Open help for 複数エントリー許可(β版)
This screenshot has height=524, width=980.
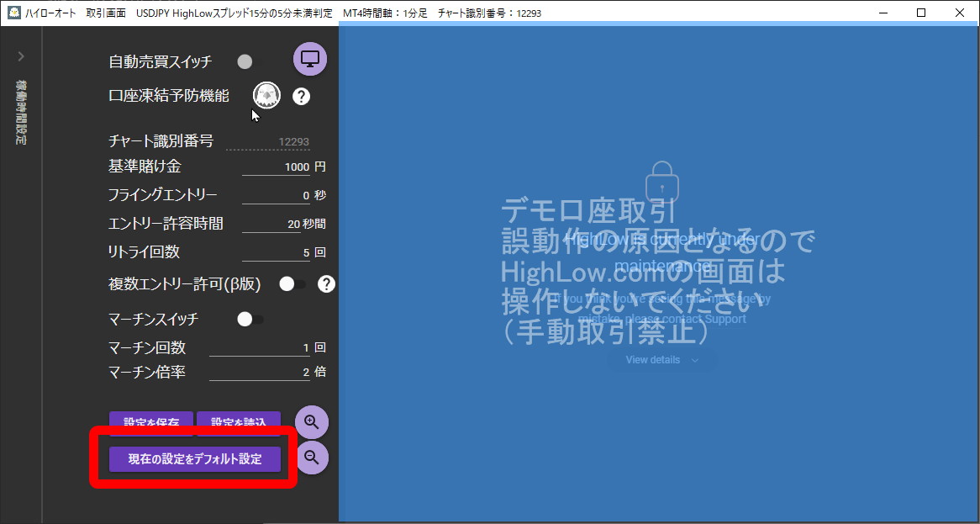pos(326,284)
